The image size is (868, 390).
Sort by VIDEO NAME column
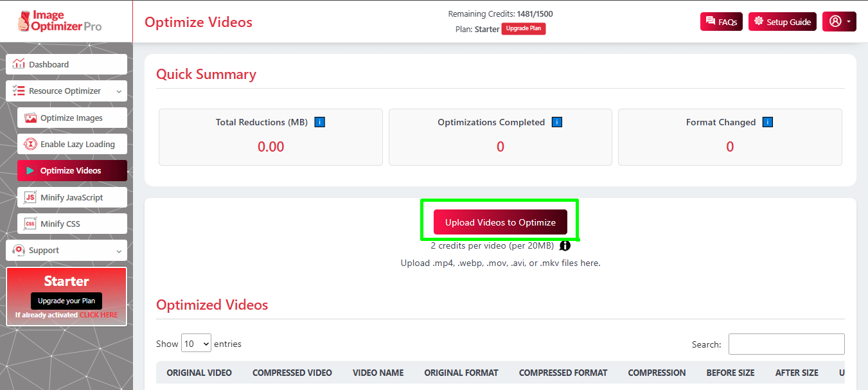coord(378,373)
